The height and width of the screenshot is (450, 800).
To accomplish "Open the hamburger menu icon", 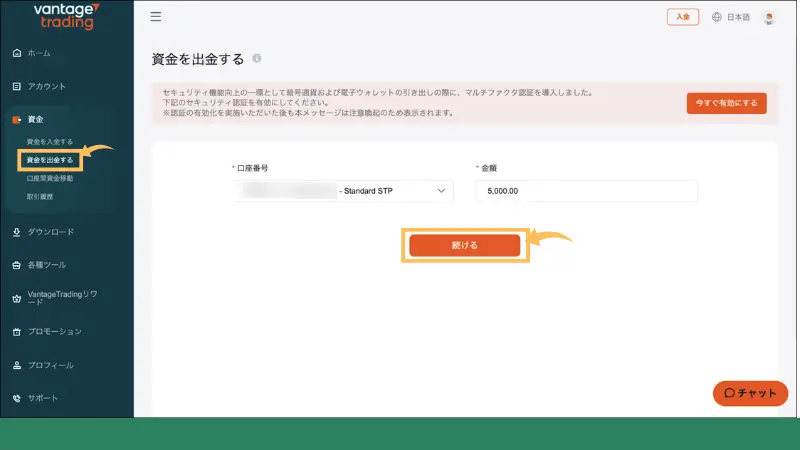I will (x=156, y=17).
